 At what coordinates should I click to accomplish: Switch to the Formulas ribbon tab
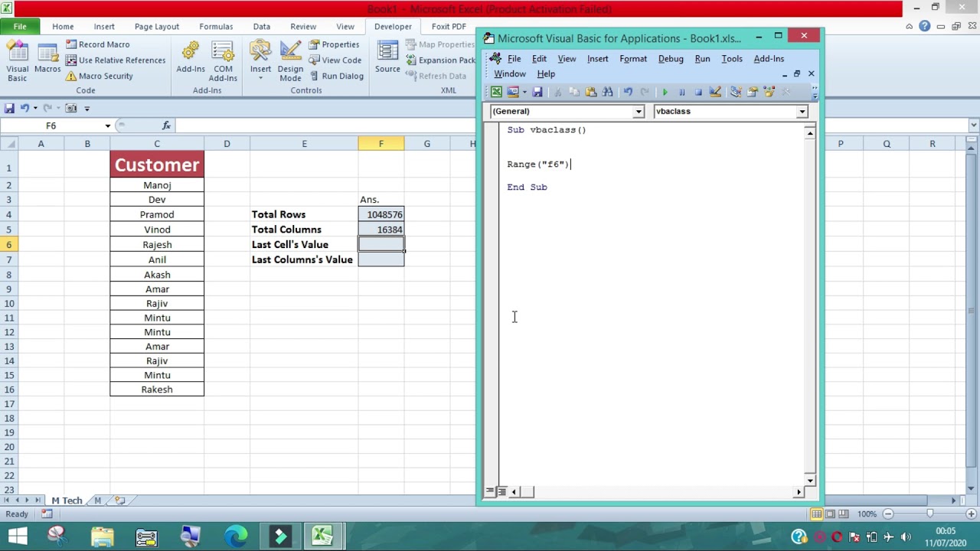(216, 26)
